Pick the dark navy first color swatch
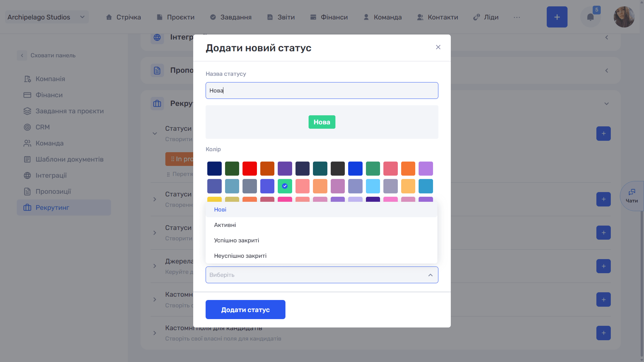The height and width of the screenshot is (362, 644). point(214,169)
